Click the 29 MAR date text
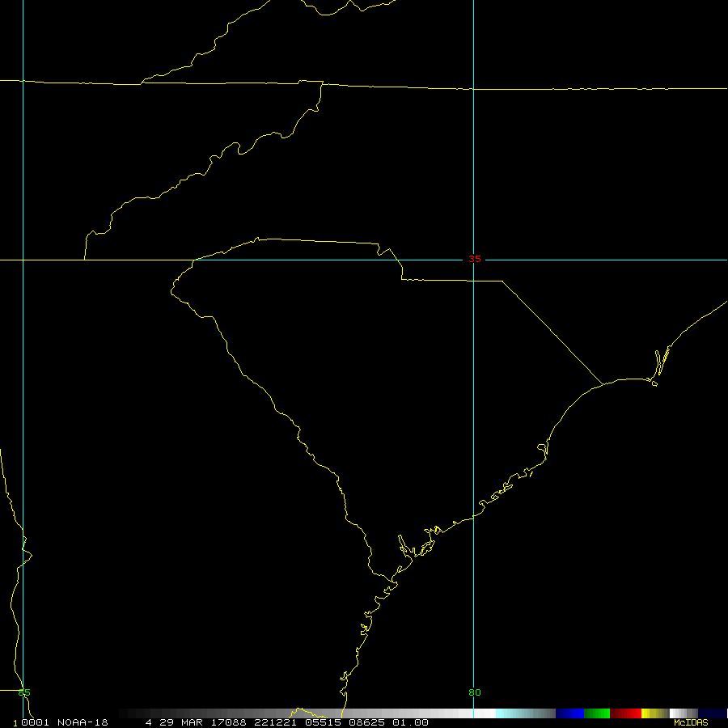The image size is (728, 728). coord(181,722)
